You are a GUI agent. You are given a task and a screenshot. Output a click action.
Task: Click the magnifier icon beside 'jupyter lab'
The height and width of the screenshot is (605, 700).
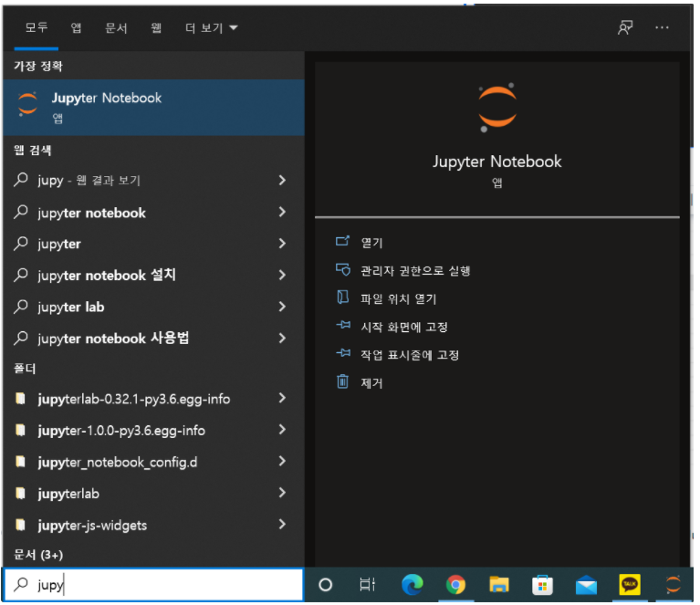click(21, 307)
